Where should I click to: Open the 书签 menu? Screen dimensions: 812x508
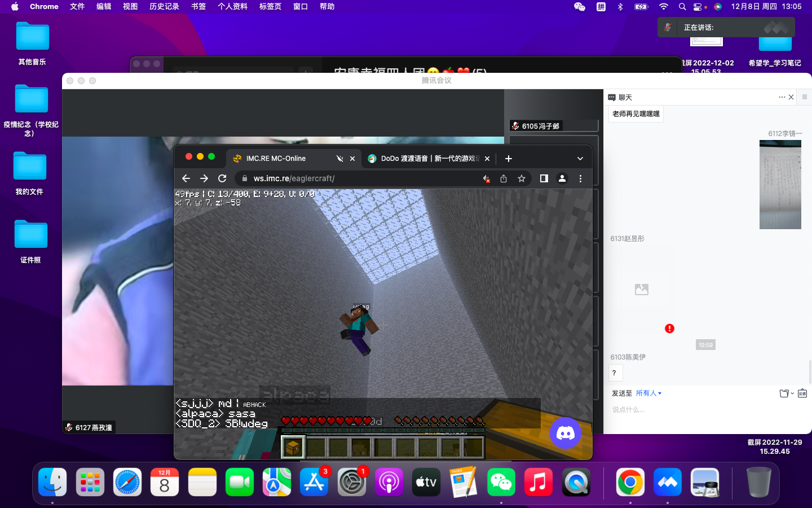tap(198, 7)
